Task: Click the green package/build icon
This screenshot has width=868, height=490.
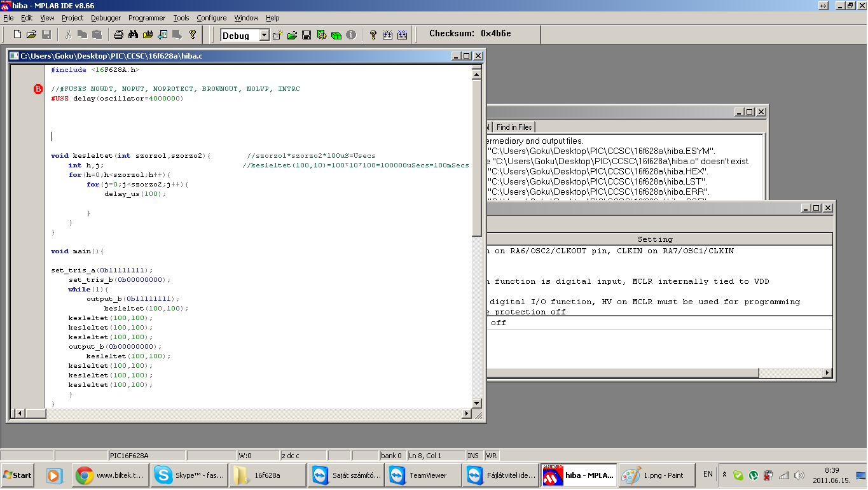Action: point(336,35)
